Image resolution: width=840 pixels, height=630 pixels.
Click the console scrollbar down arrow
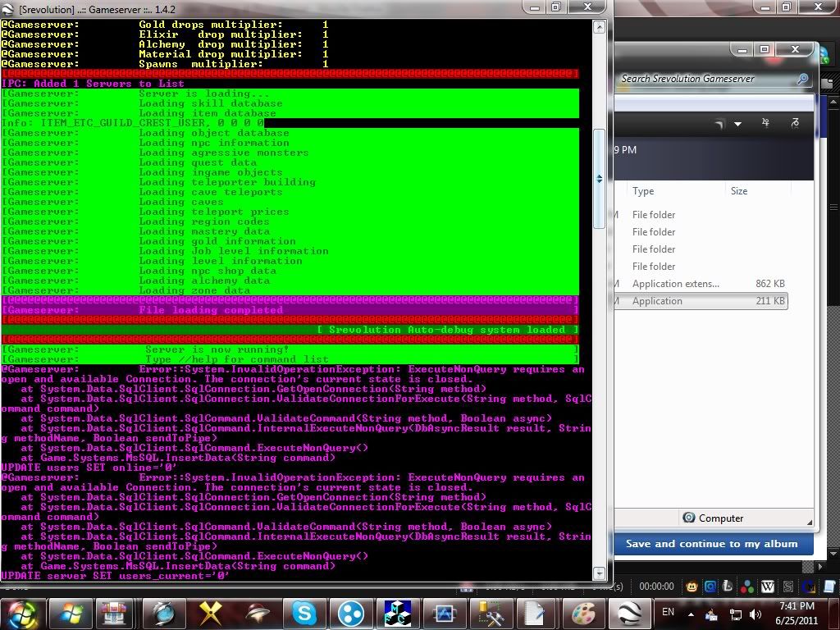pyautogui.click(x=600, y=573)
